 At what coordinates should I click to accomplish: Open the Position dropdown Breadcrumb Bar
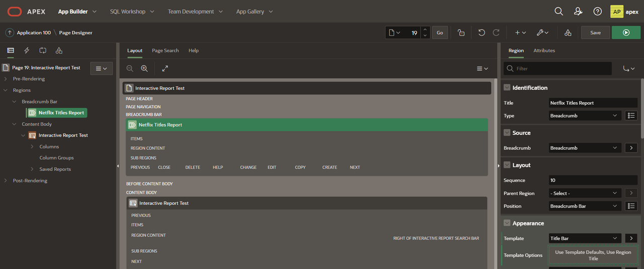click(585, 206)
